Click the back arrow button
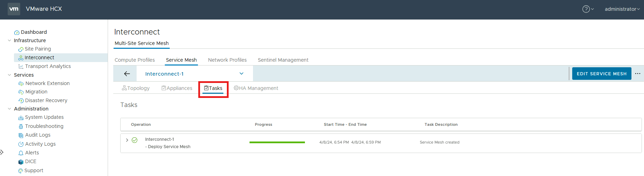 [x=127, y=74]
